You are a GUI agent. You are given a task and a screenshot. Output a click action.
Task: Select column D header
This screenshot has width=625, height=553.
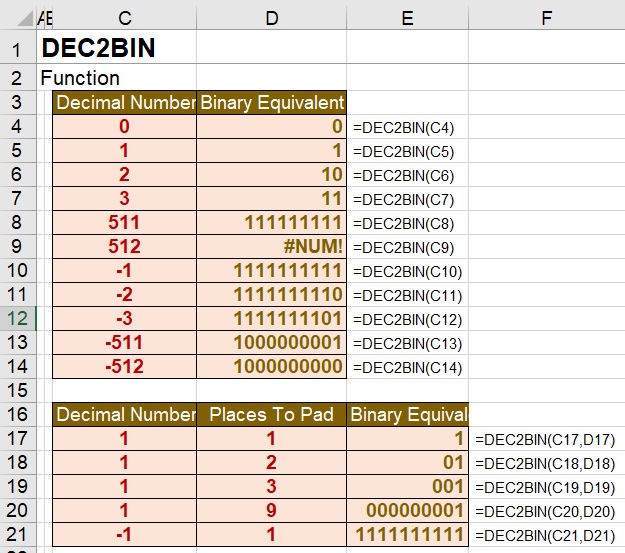coord(271,18)
